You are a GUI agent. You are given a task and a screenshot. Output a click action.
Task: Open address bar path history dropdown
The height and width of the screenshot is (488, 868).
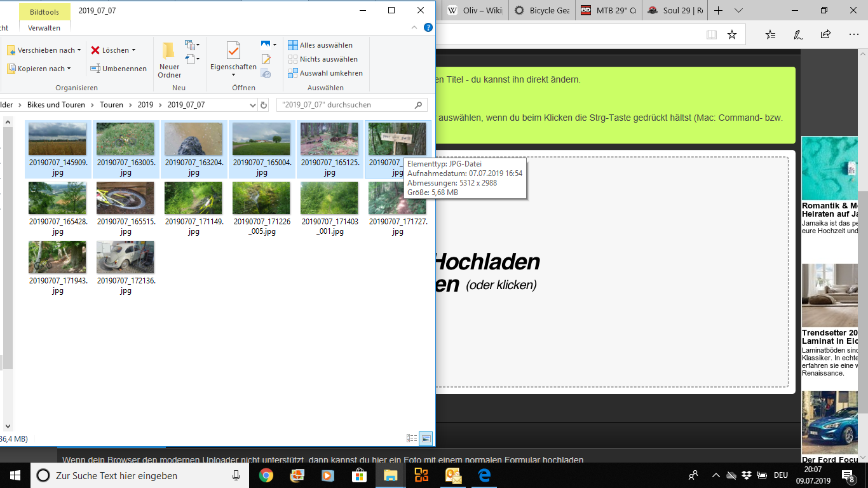[252, 105]
